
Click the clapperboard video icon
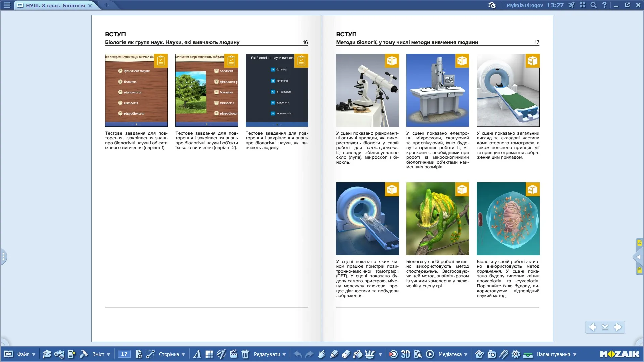(x=233, y=354)
